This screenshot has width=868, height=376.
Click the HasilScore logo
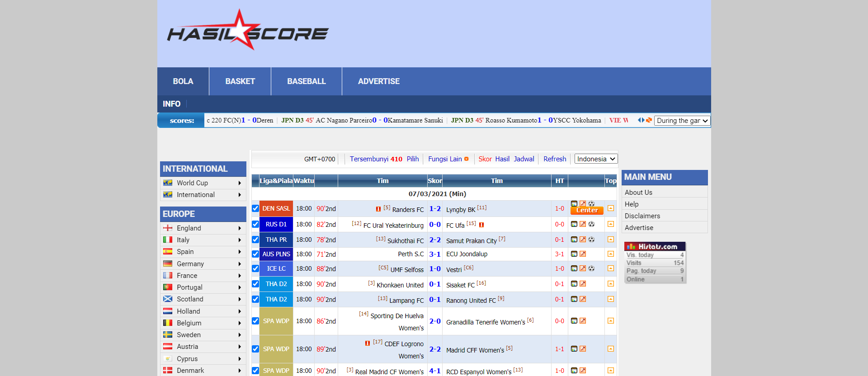tap(248, 31)
